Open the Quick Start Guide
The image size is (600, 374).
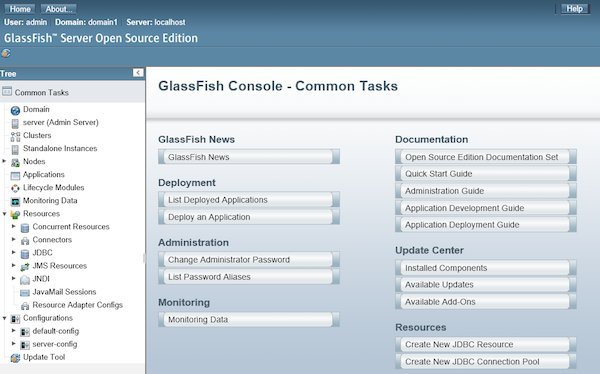coord(486,174)
